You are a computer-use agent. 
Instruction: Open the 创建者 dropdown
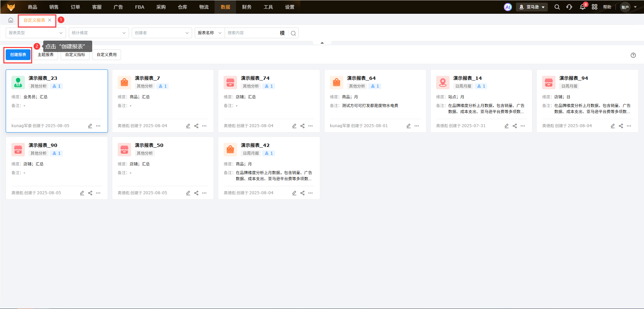pos(162,33)
